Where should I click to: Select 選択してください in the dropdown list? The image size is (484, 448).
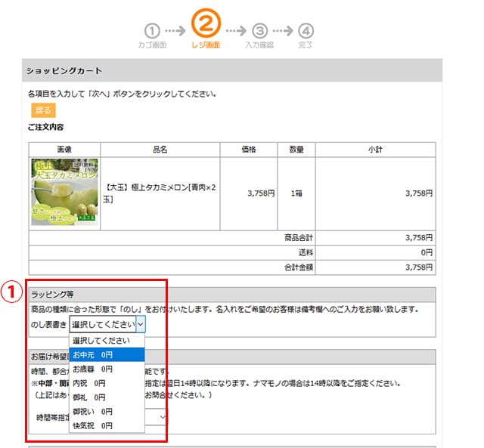107,340
